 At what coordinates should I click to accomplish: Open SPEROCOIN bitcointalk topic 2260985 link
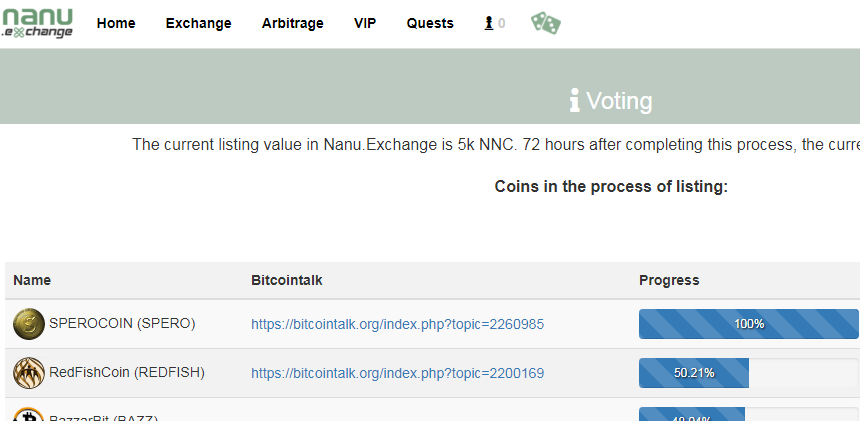coord(398,325)
